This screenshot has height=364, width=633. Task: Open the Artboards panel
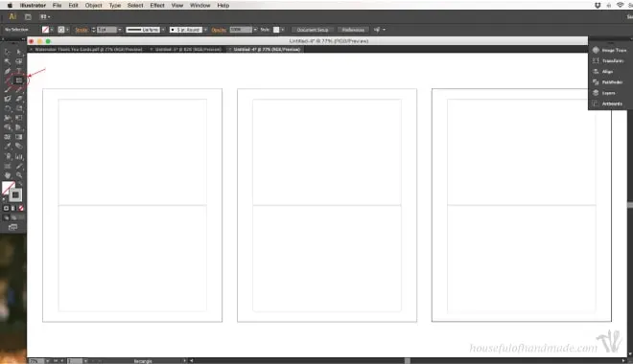coord(608,103)
